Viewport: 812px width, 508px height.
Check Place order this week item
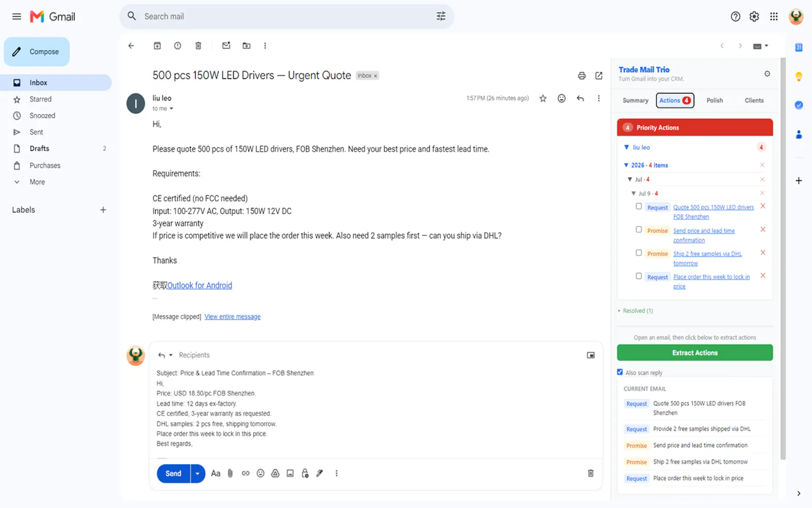click(x=639, y=276)
